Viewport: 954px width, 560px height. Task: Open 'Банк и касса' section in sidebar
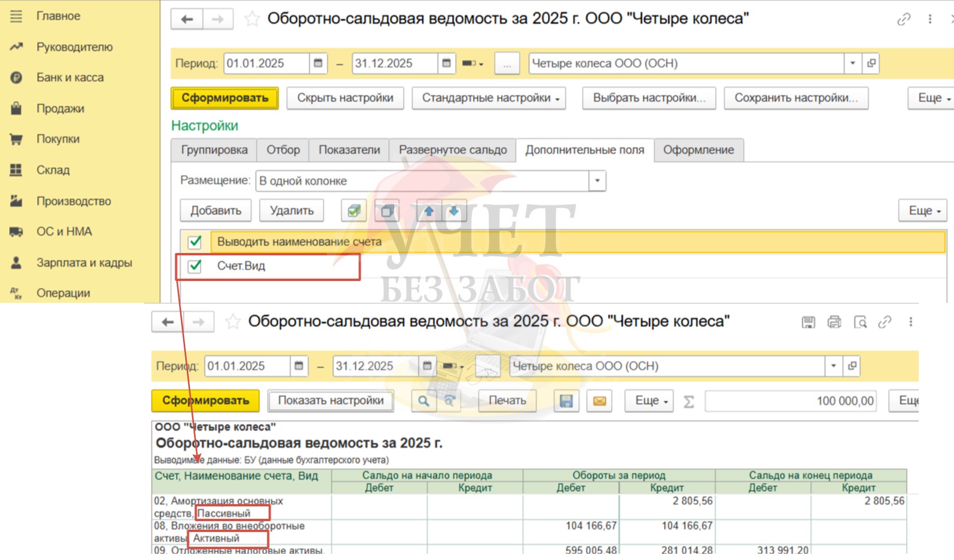pyautogui.click(x=70, y=77)
